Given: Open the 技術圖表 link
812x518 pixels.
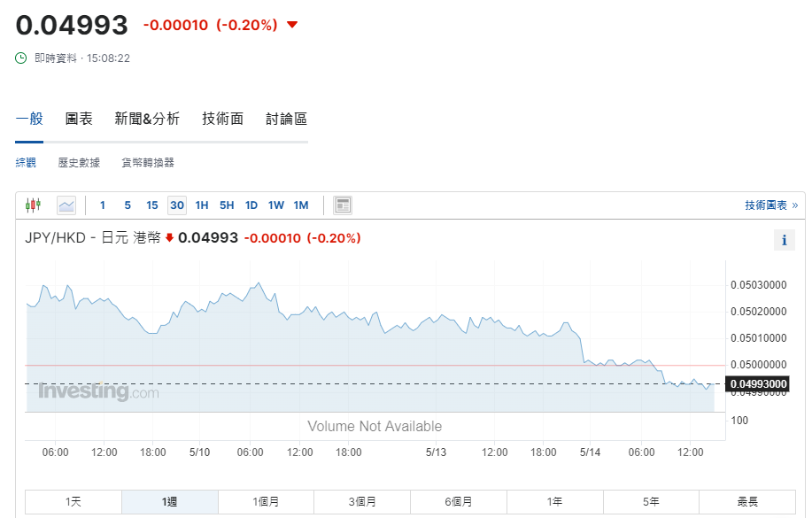Looking at the screenshot, I should point(770,205).
